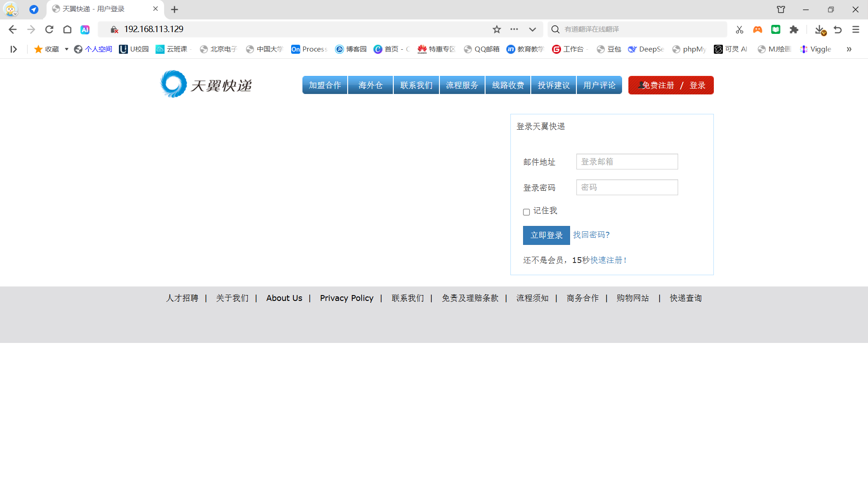Open the extensions puzzle piece icon
The width and height of the screenshot is (868, 488).
[x=794, y=29]
